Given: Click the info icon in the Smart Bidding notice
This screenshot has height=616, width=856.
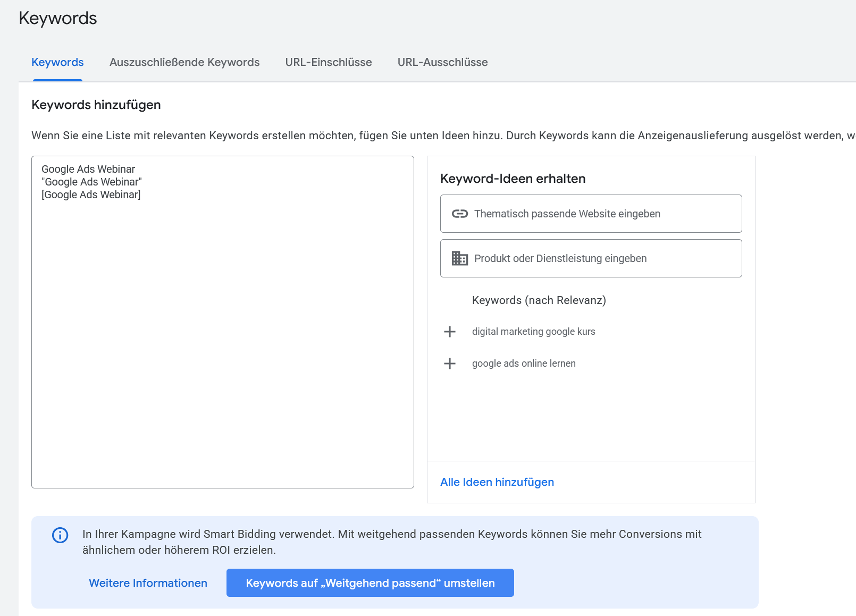Looking at the screenshot, I should (x=60, y=535).
